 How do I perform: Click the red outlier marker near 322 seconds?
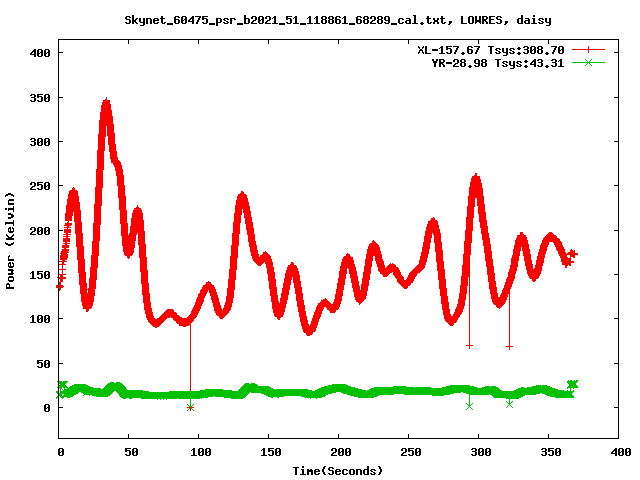509,347
